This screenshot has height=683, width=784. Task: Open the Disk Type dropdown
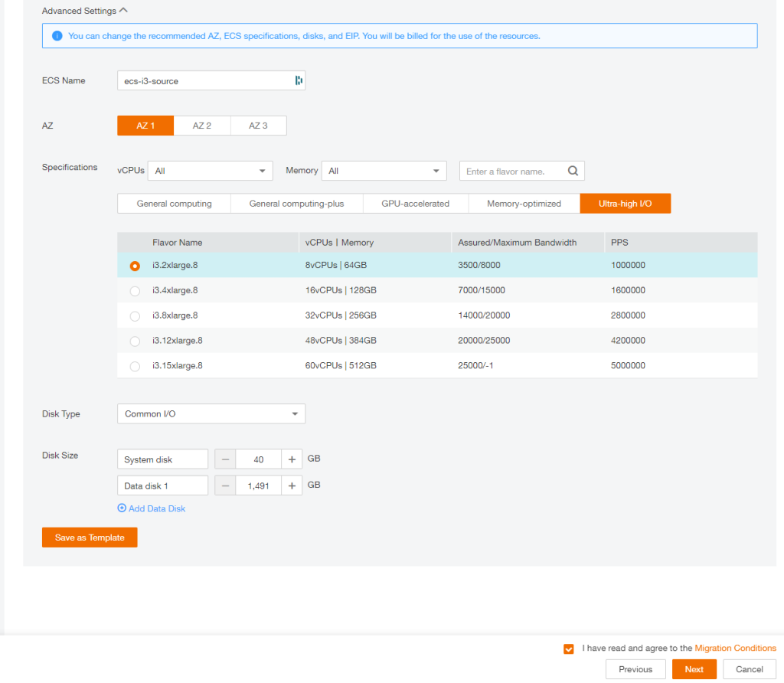(x=211, y=413)
